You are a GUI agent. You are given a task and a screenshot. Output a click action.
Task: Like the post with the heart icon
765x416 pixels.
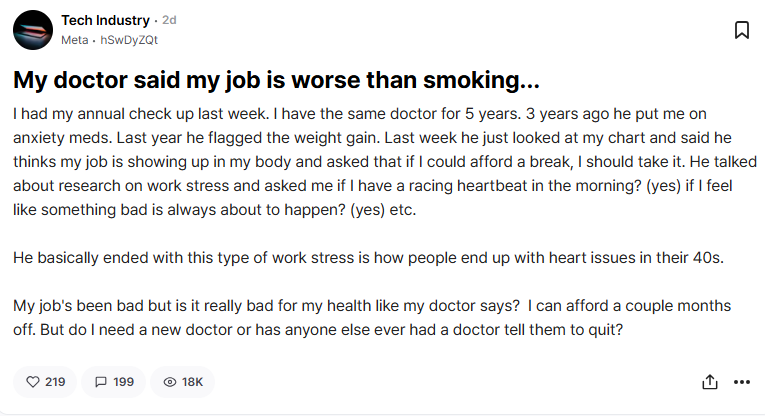(33, 381)
